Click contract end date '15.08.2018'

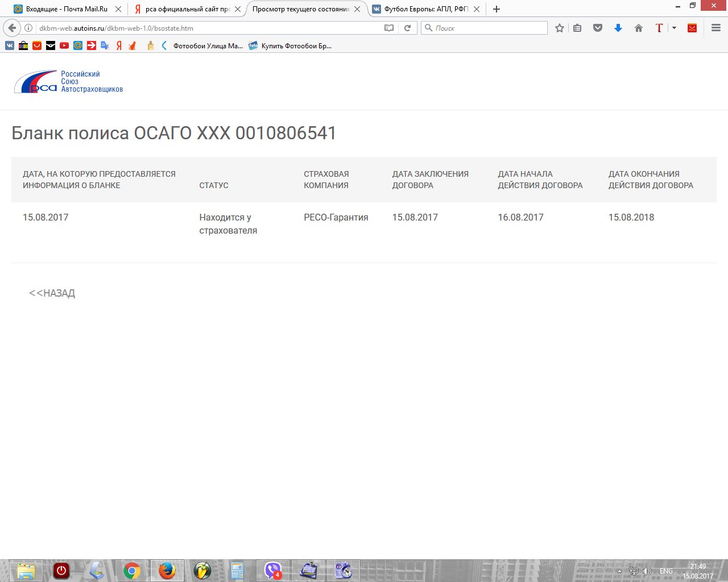tap(631, 217)
